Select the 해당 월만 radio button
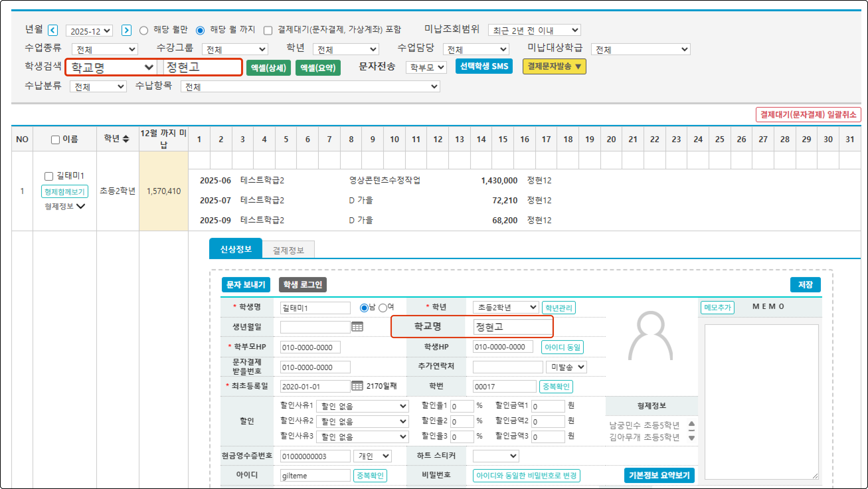The height and width of the screenshot is (489, 868). pyautogui.click(x=144, y=31)
